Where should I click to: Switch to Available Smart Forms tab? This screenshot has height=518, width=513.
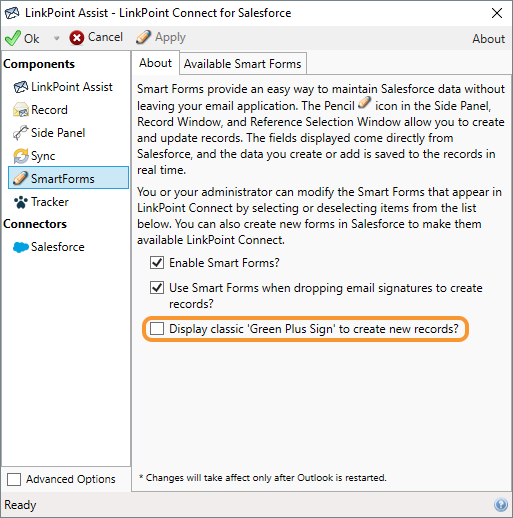[243, 63]
